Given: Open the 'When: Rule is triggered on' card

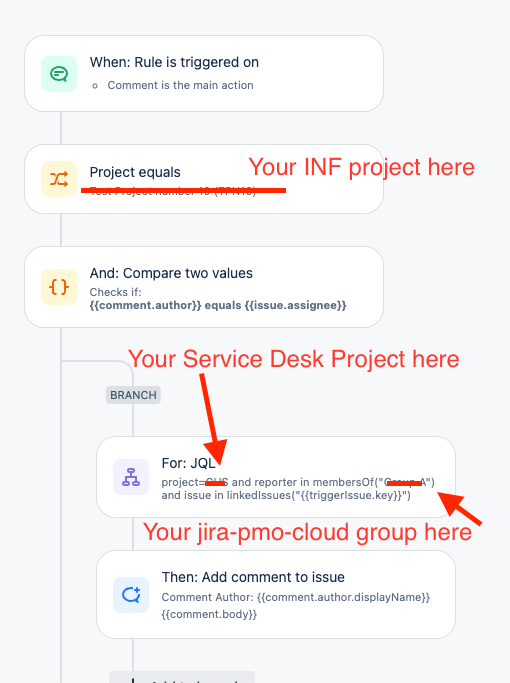Looking at the screenshot, I should click(x=204, y=74).
